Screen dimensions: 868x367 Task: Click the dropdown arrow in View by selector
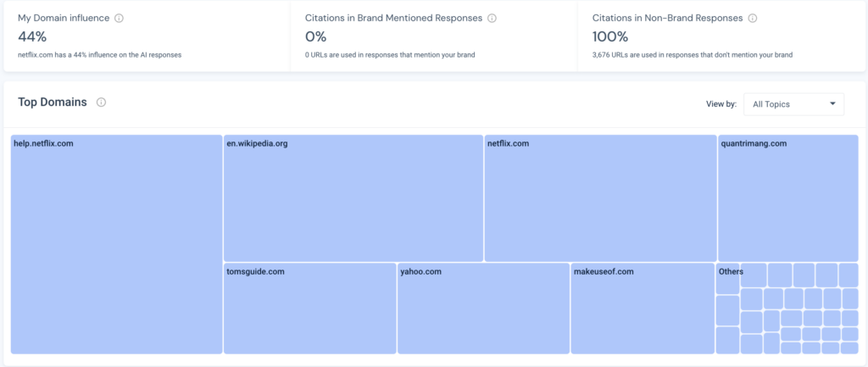pos(832,104)
